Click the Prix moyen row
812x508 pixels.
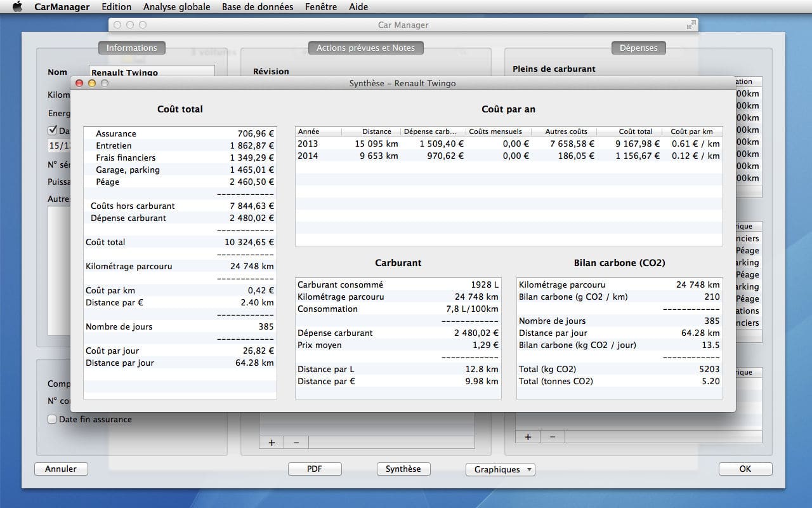point(398,345)
